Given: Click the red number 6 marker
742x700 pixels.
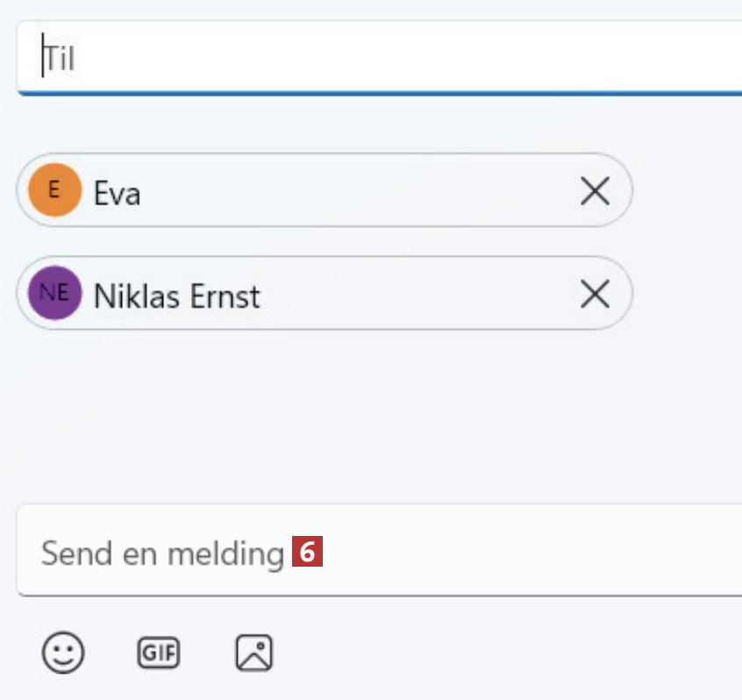Looking at the screenshot, I should click(x=307, y=553).
